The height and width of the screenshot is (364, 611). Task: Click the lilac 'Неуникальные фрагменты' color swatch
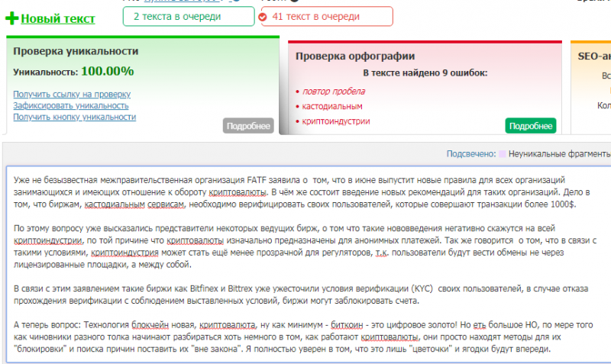503,154
